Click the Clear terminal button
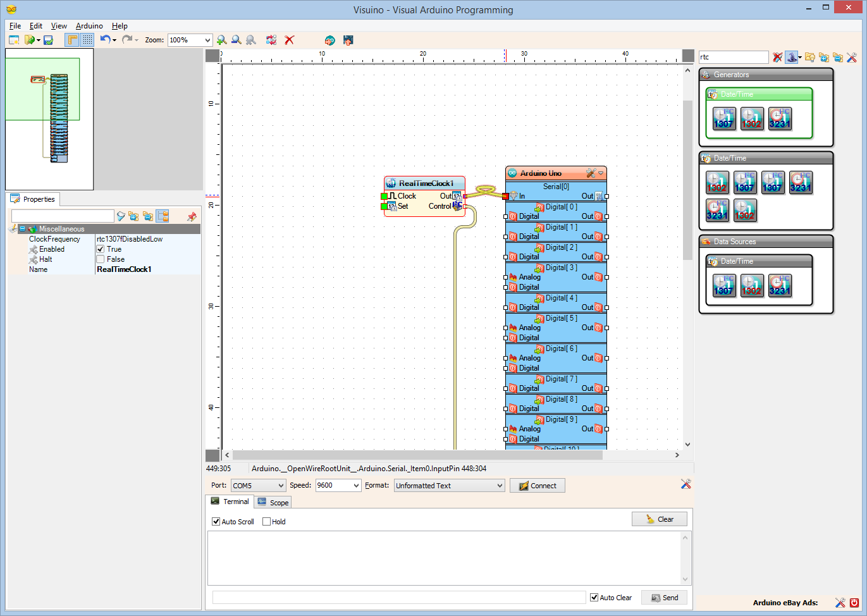 point(660,519)
